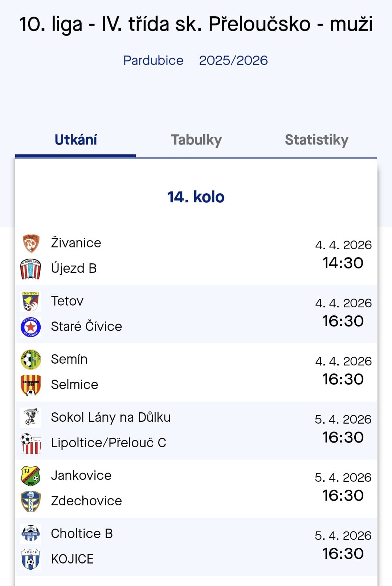Tap the Tetov team logo
The height and width of the screenshot is (586, 392).
pyautogui.click(x=31, y=301)
